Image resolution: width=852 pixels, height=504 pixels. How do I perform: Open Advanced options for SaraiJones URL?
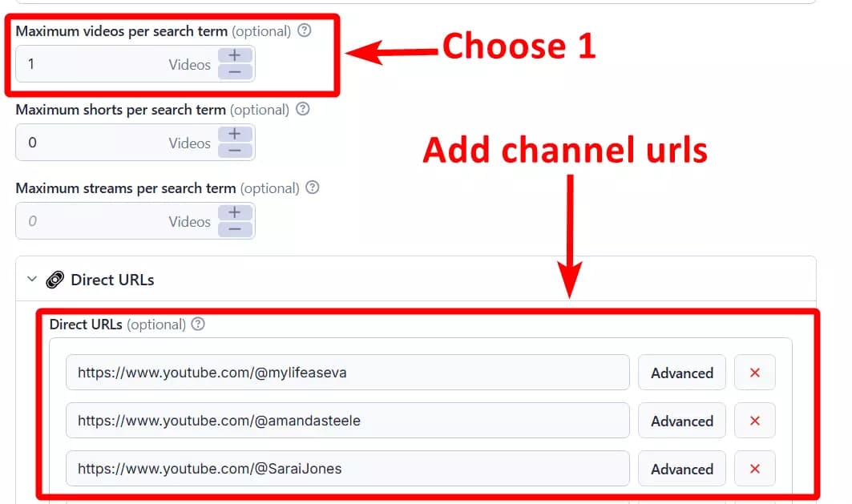(681, 468)
